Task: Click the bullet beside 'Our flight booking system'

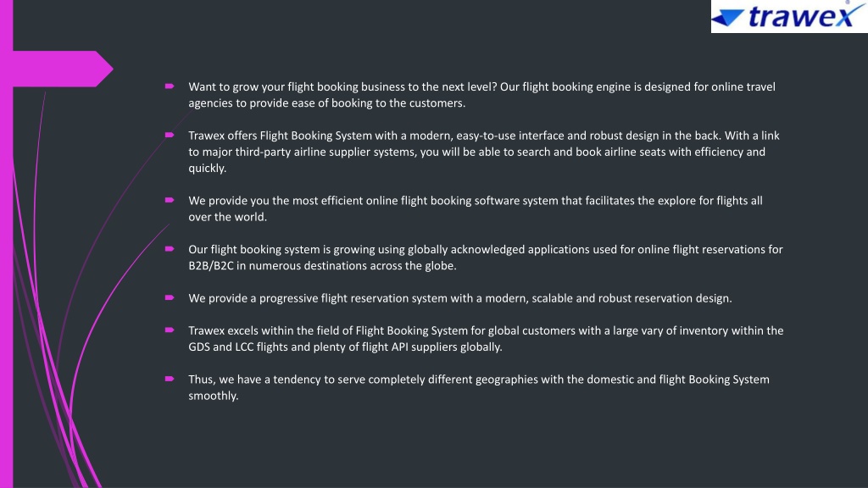Action: [x=170, y=249]
